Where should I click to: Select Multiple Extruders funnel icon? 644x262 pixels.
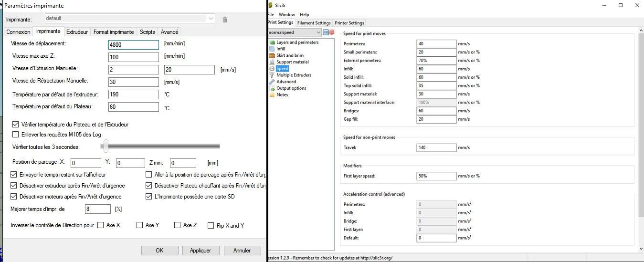(272, 75)
